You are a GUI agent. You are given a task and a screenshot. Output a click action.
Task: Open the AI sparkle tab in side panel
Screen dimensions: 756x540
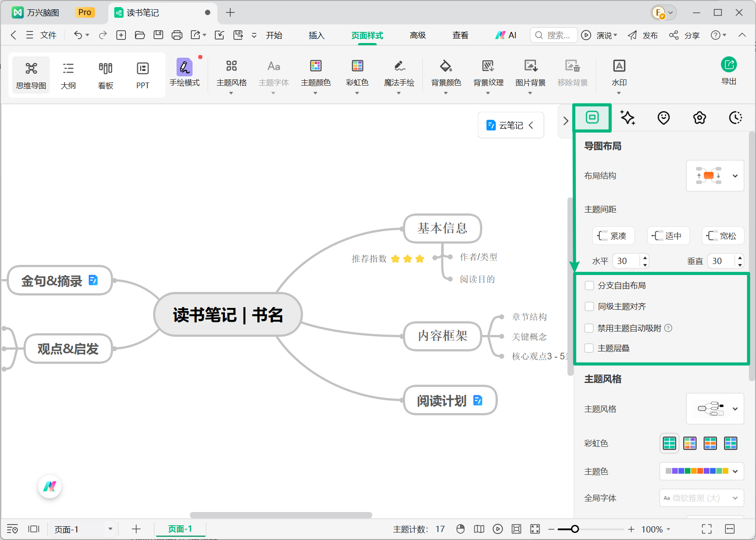tap(628, 118)
